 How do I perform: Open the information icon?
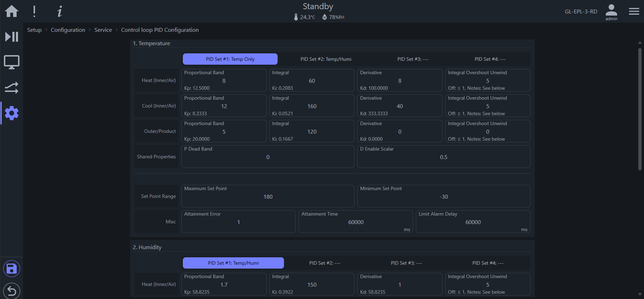[60, 11]
